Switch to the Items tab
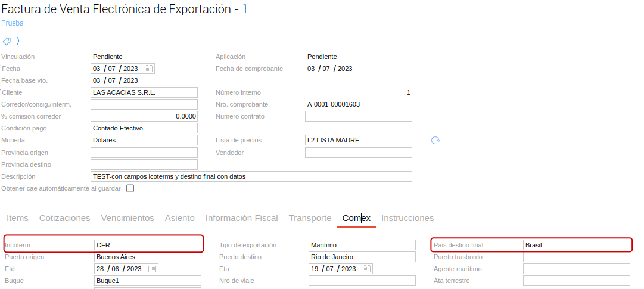Screen dimensions: 644x289 (17, 218)
